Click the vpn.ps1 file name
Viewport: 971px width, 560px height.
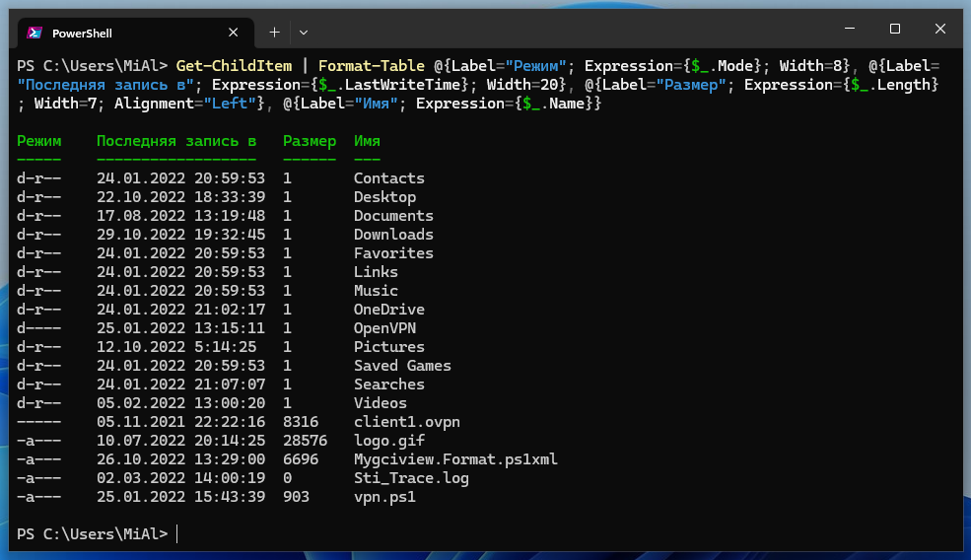384,497
